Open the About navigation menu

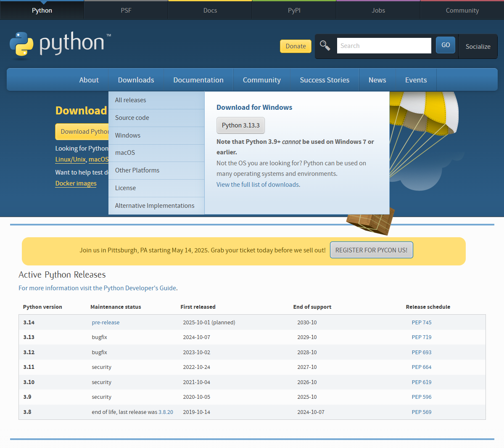pyautogui.click(x=89, y=80)
